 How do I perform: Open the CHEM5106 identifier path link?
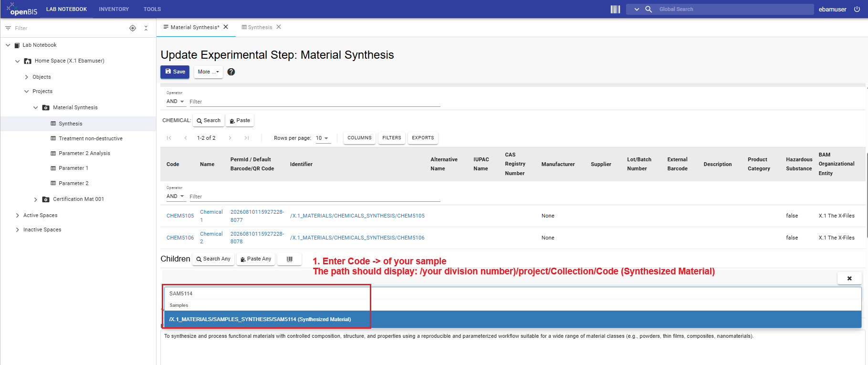coord(357,238)
